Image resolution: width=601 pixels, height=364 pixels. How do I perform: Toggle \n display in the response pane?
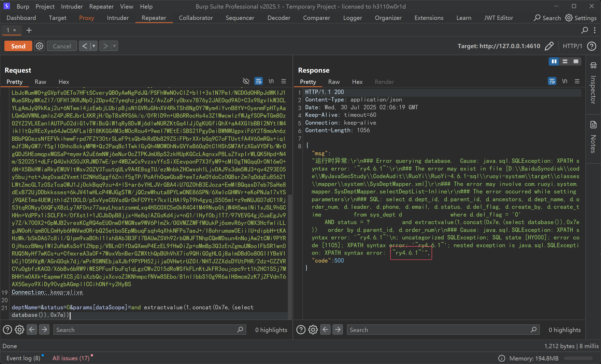pyautogui.click(x=565, y=81)
